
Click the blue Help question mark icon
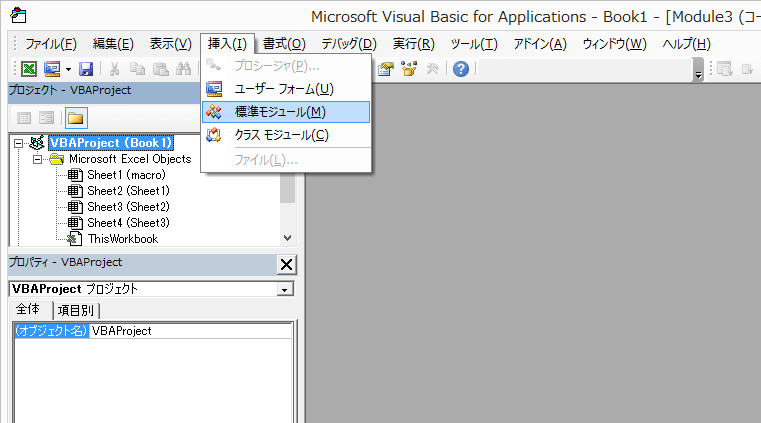tap(460, 68)
